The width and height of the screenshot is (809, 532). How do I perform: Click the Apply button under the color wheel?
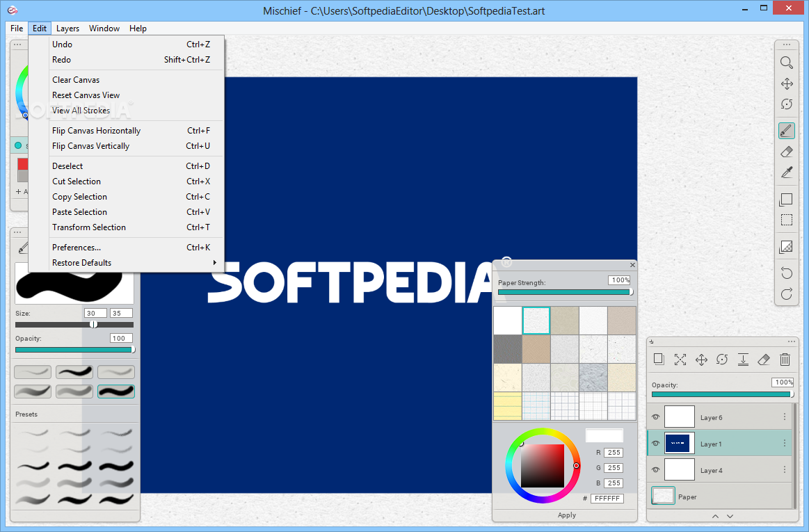566,515
